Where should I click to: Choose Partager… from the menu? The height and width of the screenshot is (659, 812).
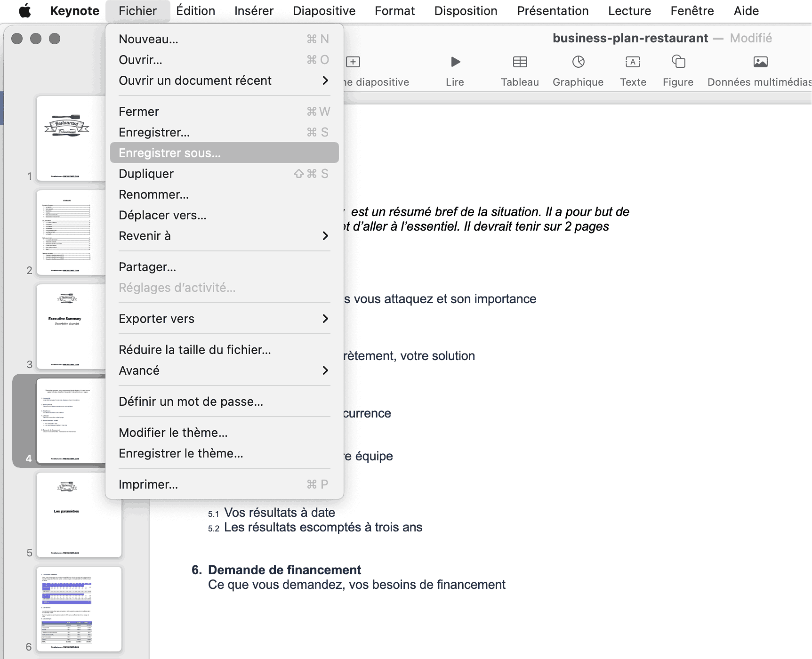coord(224,267)
